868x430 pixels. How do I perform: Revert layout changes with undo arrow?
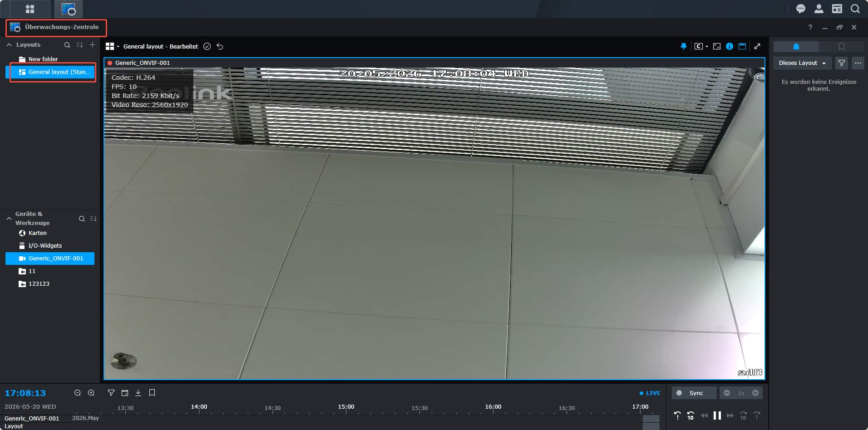pos(220,46)
